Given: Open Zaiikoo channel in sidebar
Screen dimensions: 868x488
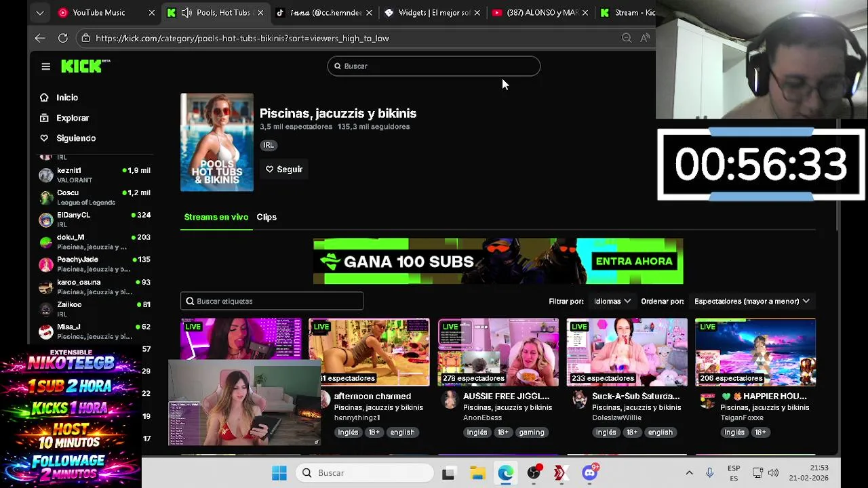Looking at the screenshot, I should tap(94, 309).
